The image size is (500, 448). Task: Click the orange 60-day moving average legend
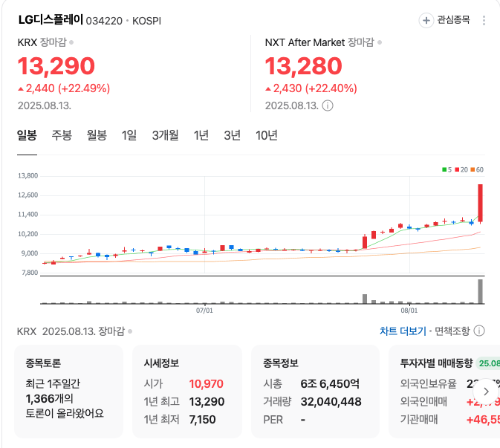(477, 169)
